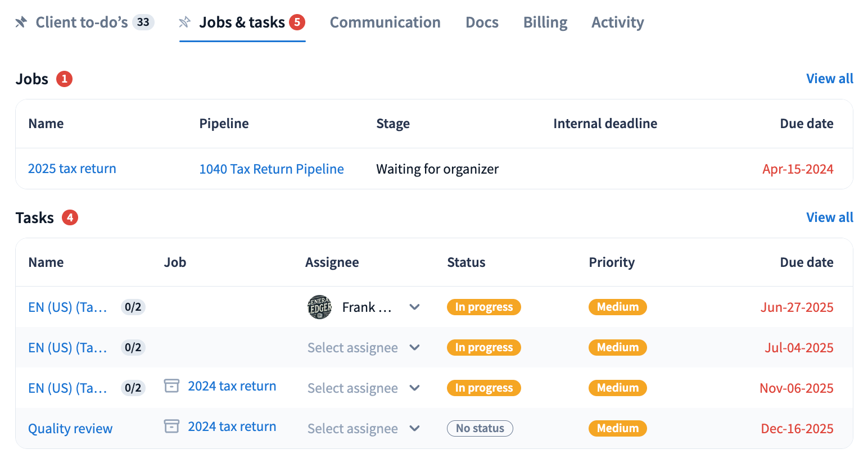This screenshot has width=868, height=463.
Task: Click the red 4 badge next to Tasks
Action: [x=70, y=217]
